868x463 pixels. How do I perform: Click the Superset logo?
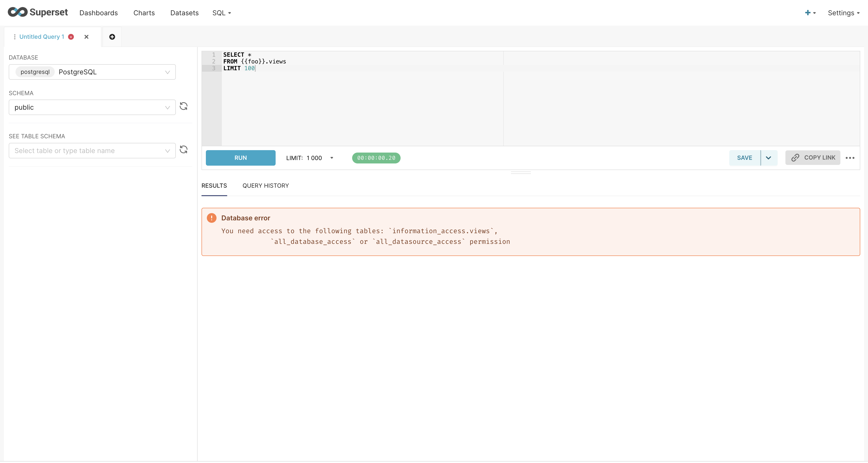tap(37, 12)
